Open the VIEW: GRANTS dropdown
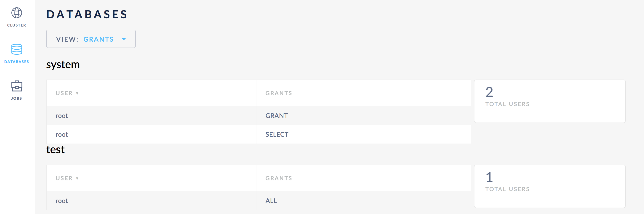Image resolution: width=644 pixels, height=214 pixels. tap(91, 39)
